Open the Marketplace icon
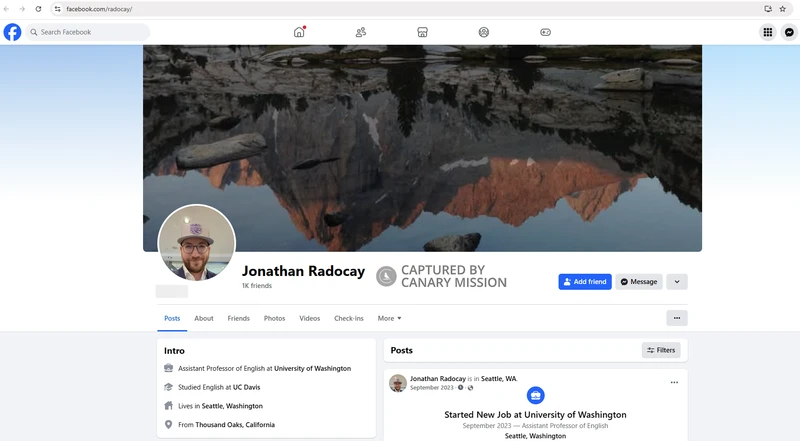Image resolution: width=800 pixels, height=441 pixels. coord(422,32)
